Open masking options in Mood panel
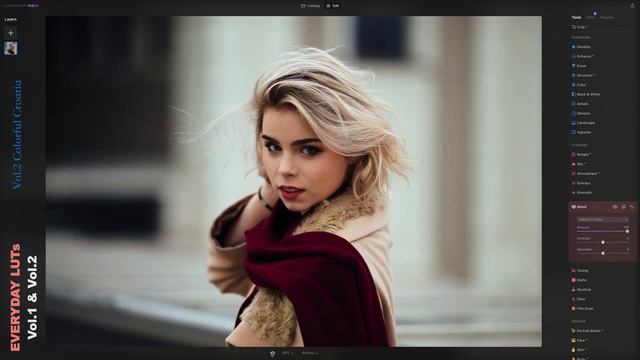The image size is (640, 360). click(624, 207)
